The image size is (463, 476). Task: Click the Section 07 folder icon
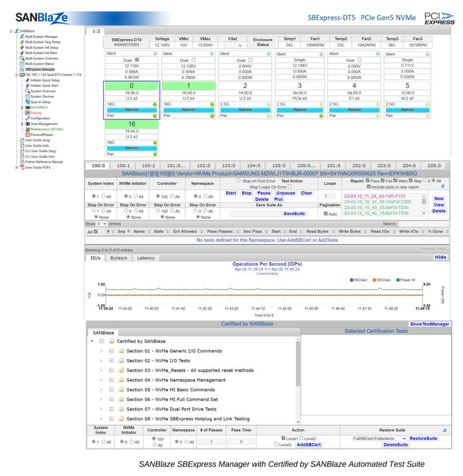tap(121, 409)
